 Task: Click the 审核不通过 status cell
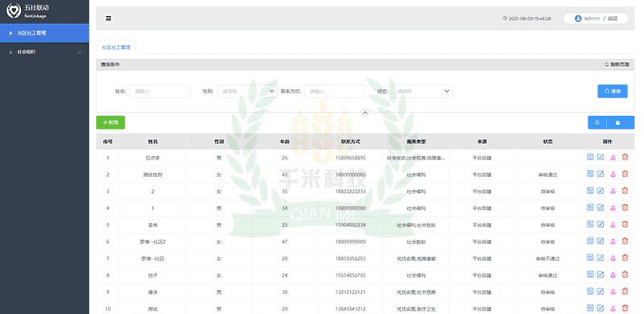click(547, 258)
